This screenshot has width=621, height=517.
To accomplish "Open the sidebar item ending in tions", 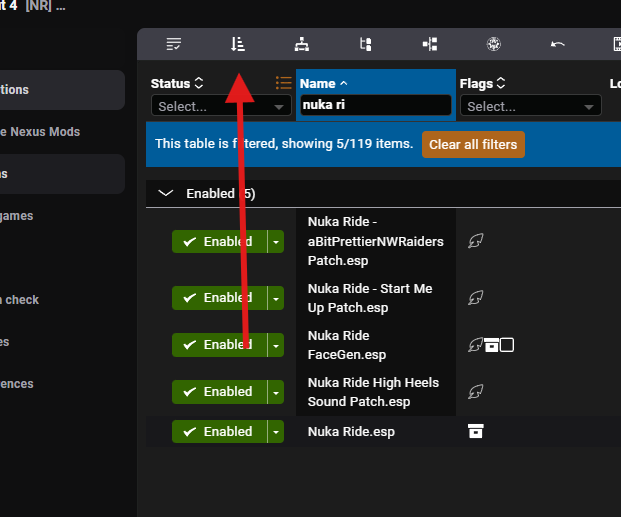I will click(x=62, y=90).
